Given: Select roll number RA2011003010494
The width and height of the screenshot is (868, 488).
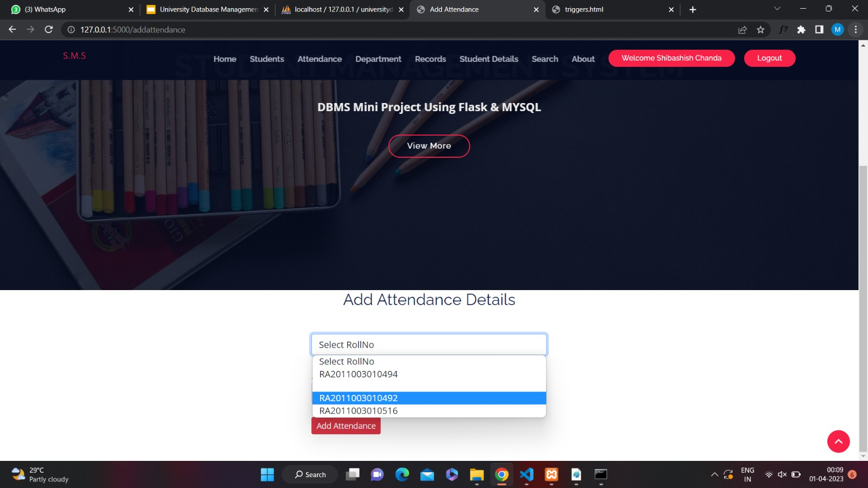Looking at the screenshot, I should [x=429, y=374].
